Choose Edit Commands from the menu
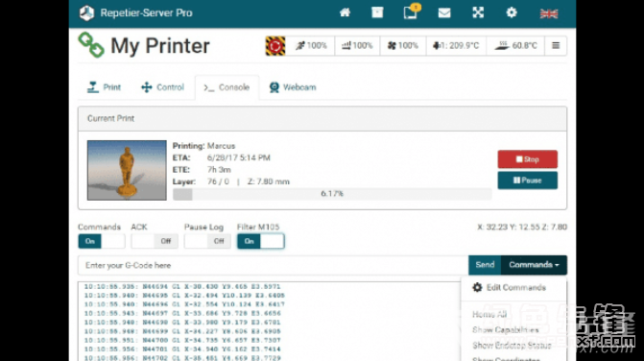Viewport: 644px width, 361px height. [x=510, y=287]
